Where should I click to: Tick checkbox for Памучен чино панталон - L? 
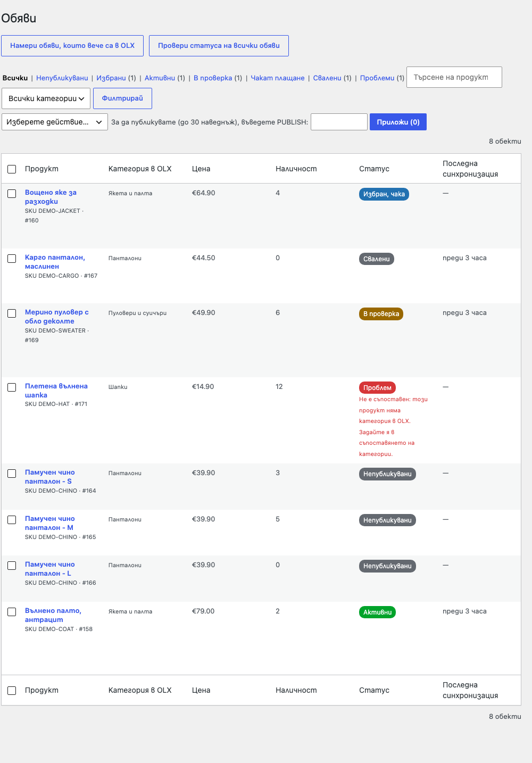click(x=12, y=566)
